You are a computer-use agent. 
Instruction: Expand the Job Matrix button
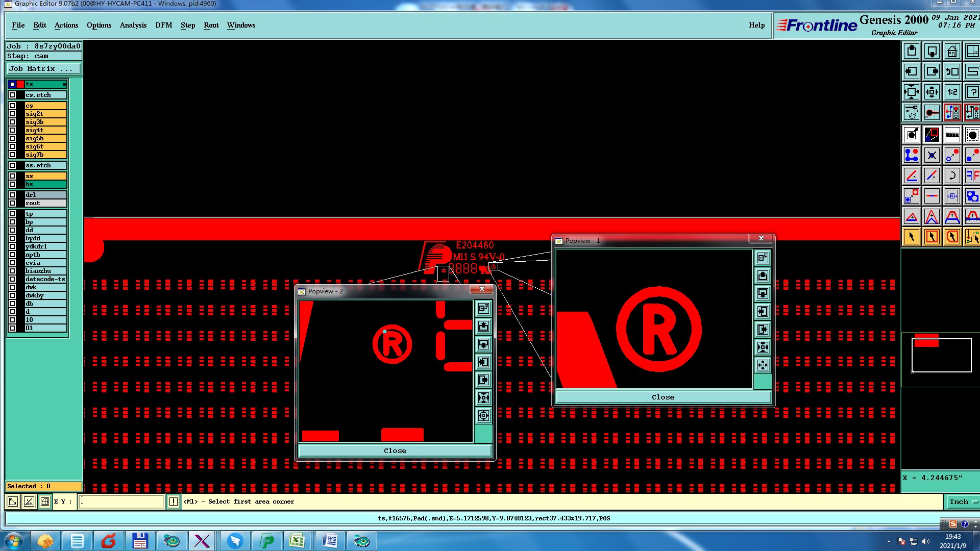pyautogui.click(x=43, y=69)
